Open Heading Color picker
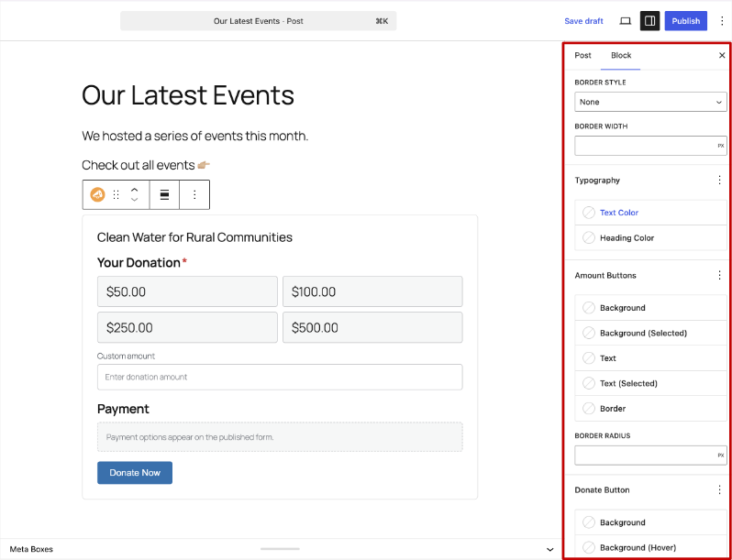 pyautogui.click(x=650, y=237)
